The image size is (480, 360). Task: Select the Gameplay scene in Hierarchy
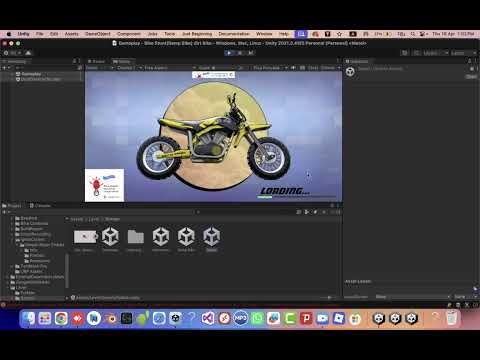(31, 74)
